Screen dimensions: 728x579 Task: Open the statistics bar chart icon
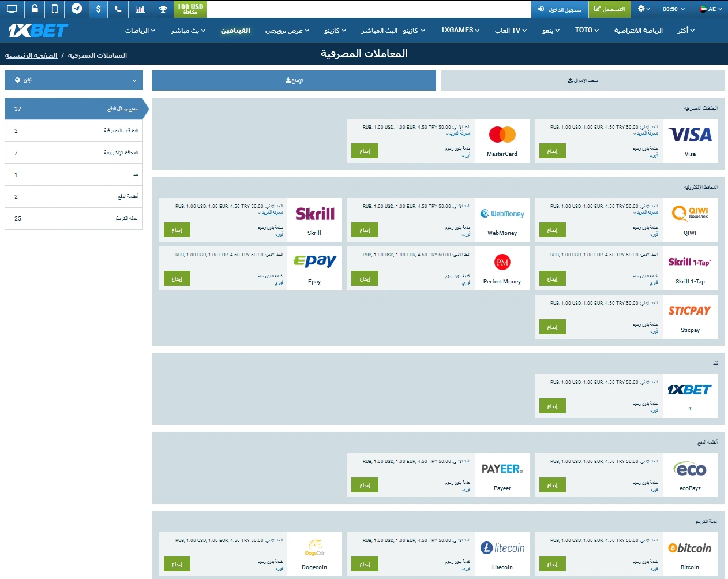[140, 9]
